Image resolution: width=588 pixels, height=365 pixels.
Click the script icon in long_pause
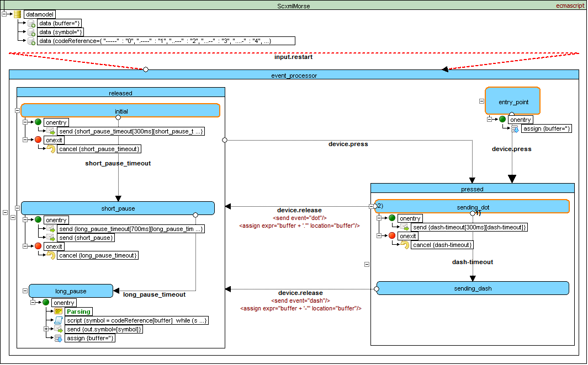point(58,320)
